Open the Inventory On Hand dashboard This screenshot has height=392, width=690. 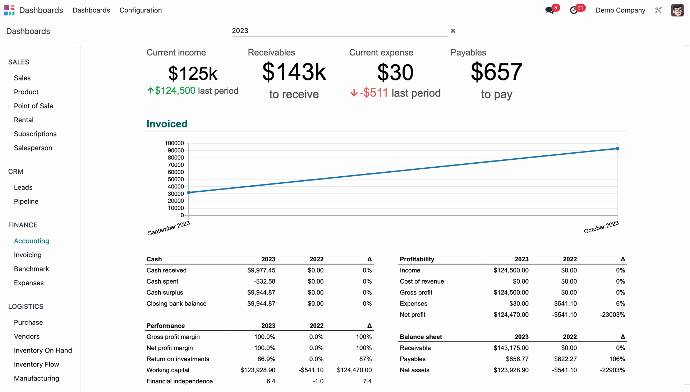tap(43, 351)
